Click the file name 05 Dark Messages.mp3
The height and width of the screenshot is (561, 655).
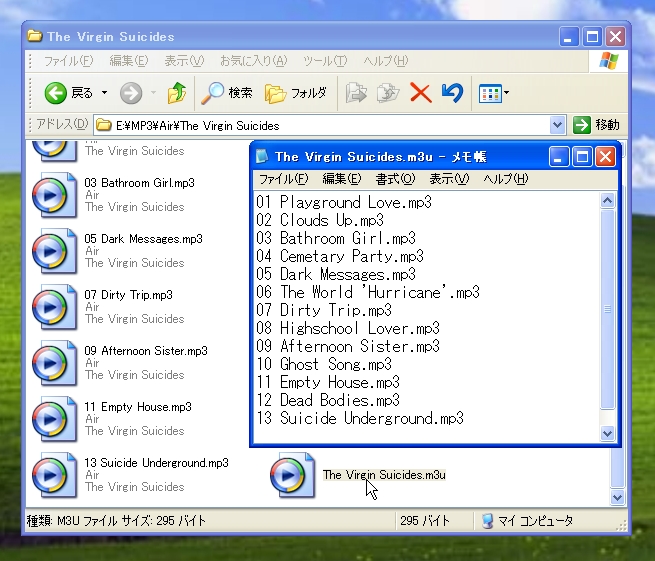pos(143,239)
